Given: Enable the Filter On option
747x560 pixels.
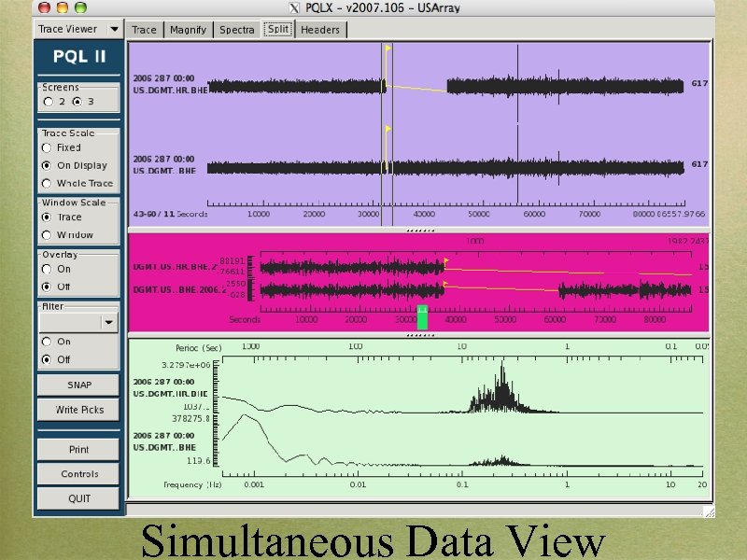Looking at the screenshot, I should pos(49,342).
